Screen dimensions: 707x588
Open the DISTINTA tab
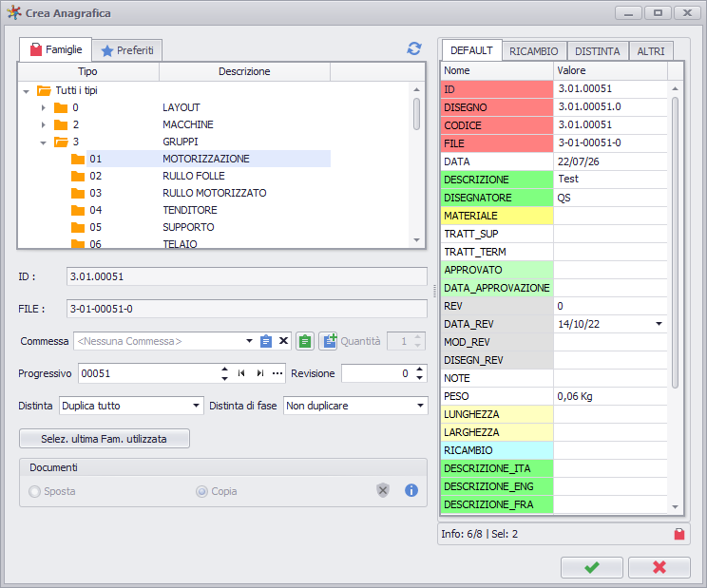[x=598, y=51]
